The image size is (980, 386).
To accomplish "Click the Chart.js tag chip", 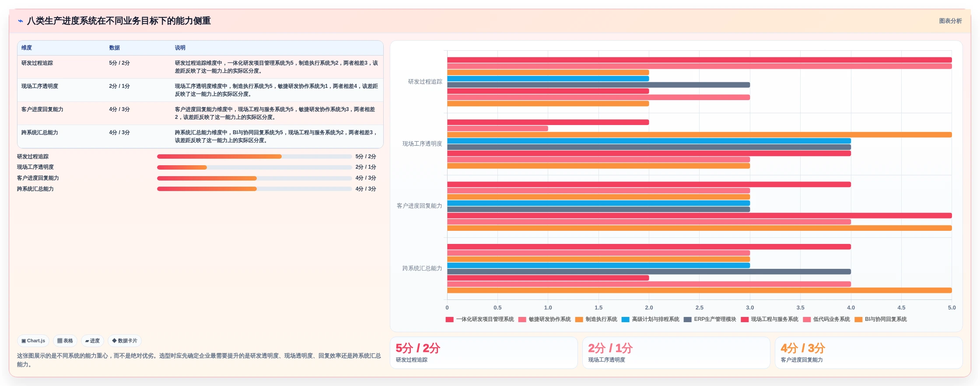I will pos(33,341).
